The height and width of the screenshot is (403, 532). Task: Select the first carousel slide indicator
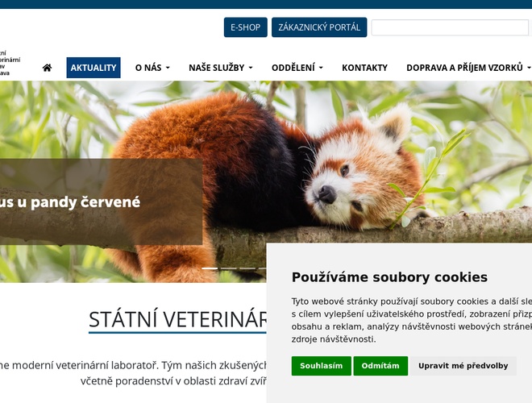coord(210,268)
